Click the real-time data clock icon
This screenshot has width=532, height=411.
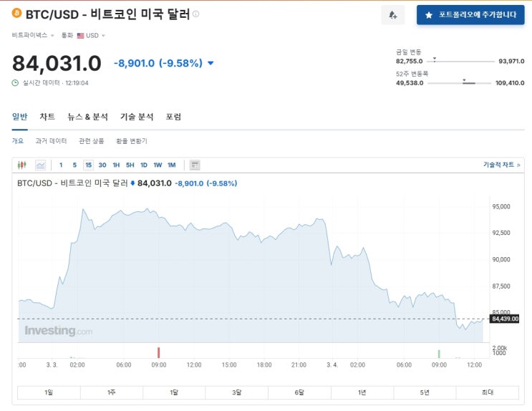click(x=15, y=83)
